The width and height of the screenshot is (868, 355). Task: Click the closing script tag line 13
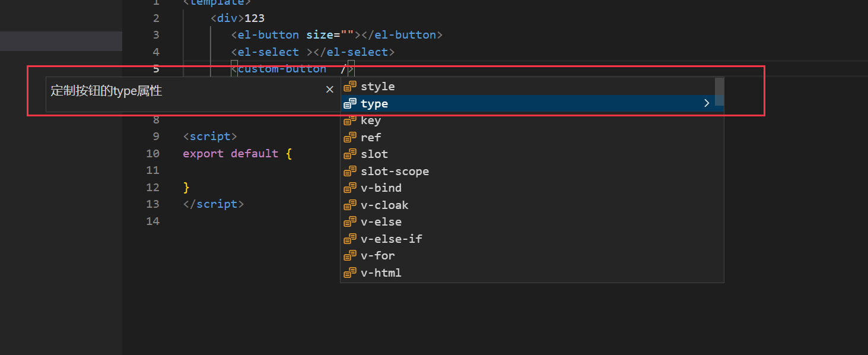pos(214,204)
